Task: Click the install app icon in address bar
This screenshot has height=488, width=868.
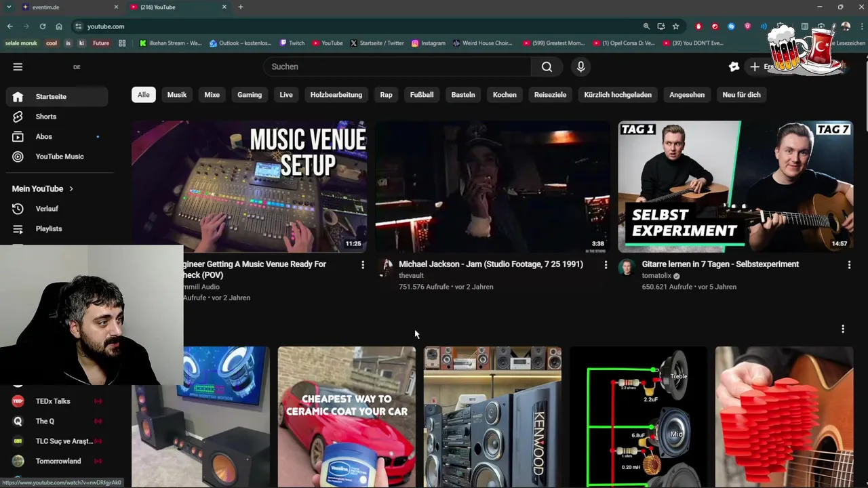Action: [661, 26]
